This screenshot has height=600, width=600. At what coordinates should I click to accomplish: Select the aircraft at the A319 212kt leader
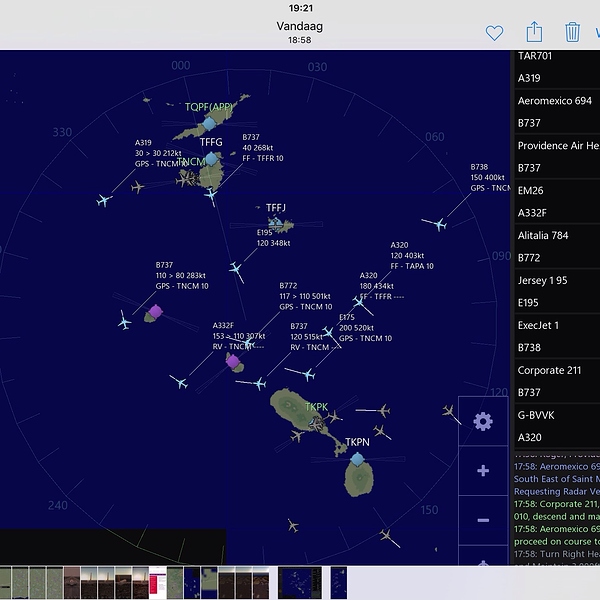104,200
